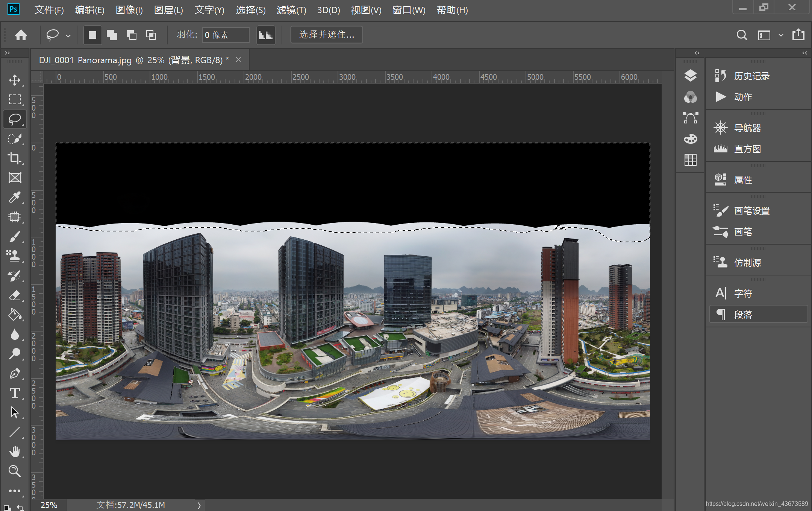Expand the collapsed toolbar with double arrows

click(7, 53)
